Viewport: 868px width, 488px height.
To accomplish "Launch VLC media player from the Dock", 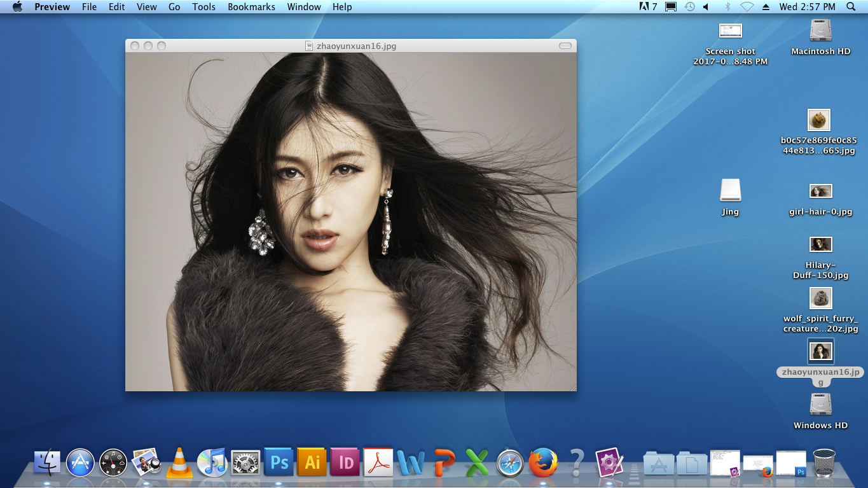I will (x=179, y=463).
